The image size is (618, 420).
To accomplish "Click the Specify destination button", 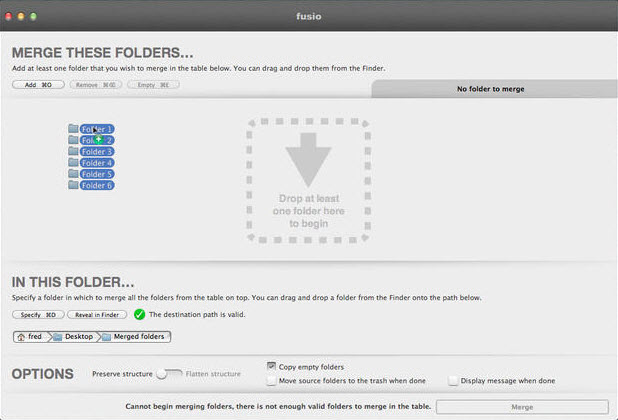I will (38, 315).
